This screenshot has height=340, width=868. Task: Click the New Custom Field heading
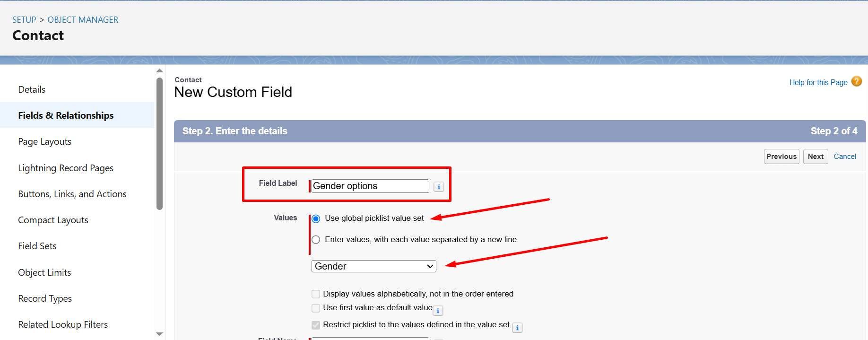233,92
